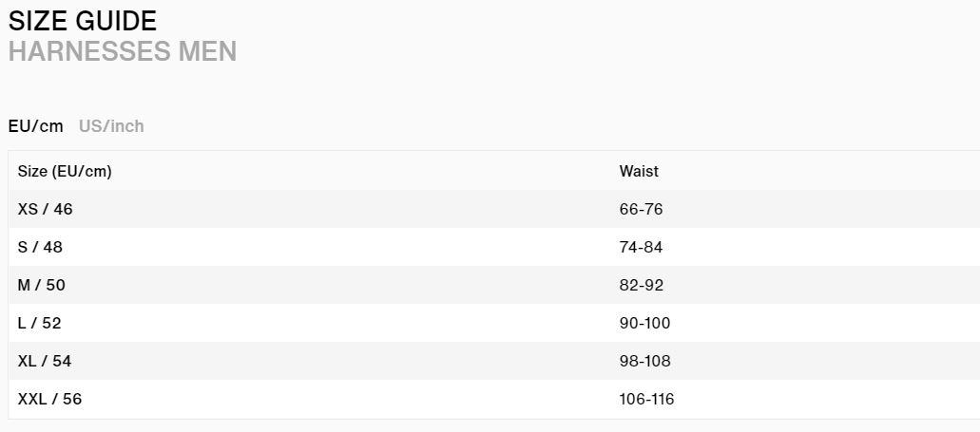Select the XS / 46 size row
This screenshot has height=432, width=980.
pos(493,209)
